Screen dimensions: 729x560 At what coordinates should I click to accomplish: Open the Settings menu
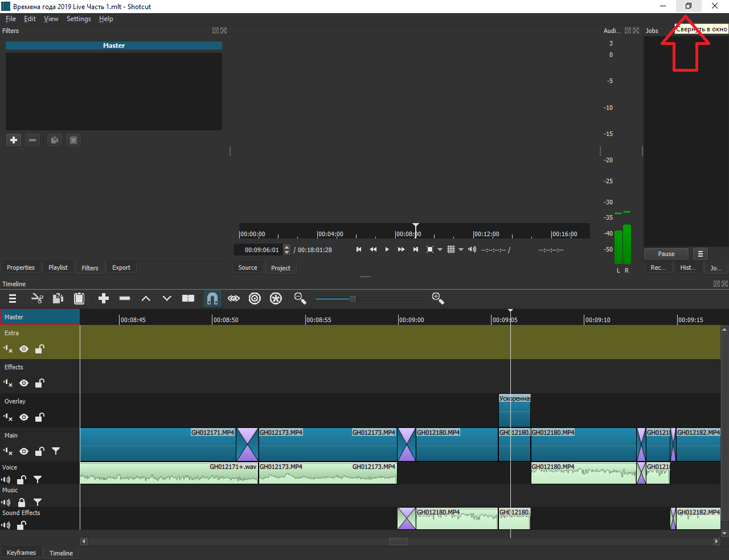[79, 19]
